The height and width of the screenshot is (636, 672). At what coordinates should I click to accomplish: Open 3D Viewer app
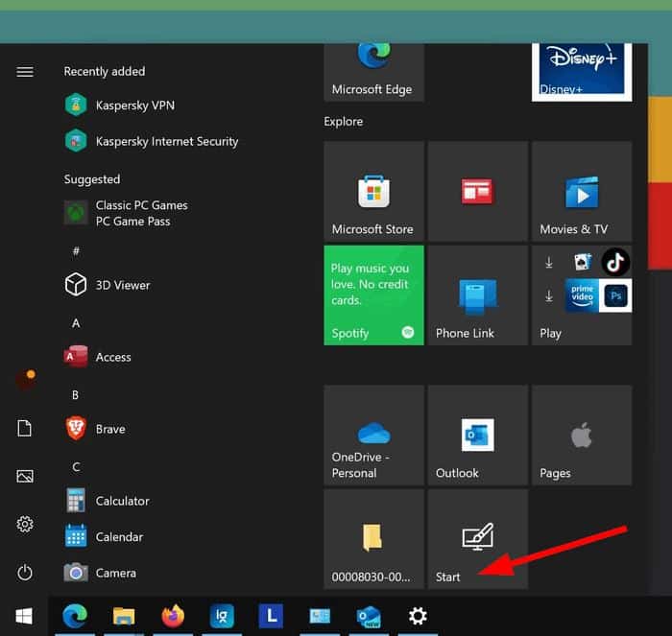tap(108, 285)
